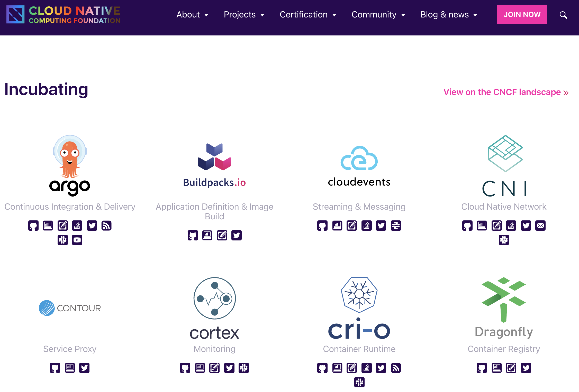Click Cortex's Slack icon

(244, 368)
